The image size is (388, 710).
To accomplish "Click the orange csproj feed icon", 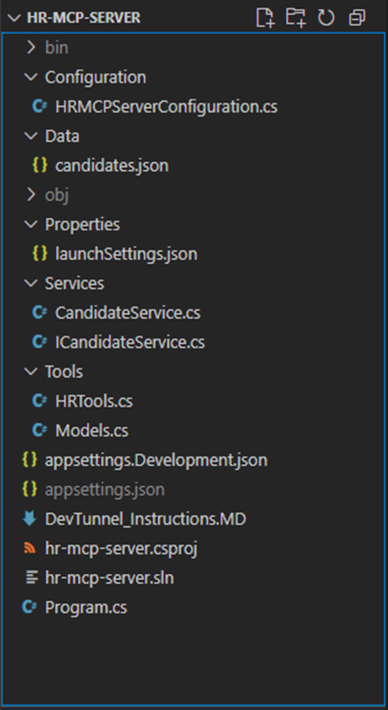I will pos(29,548).
